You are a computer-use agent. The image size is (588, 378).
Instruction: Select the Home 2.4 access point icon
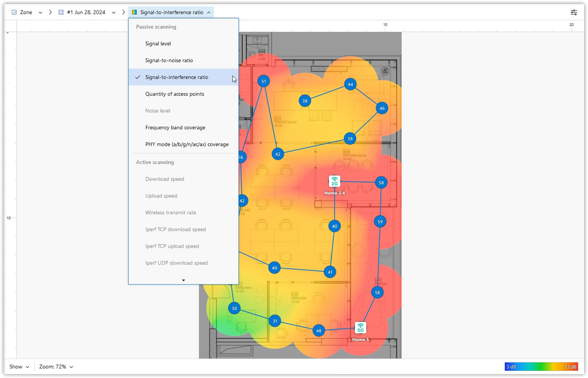click(x=334, y=181)
